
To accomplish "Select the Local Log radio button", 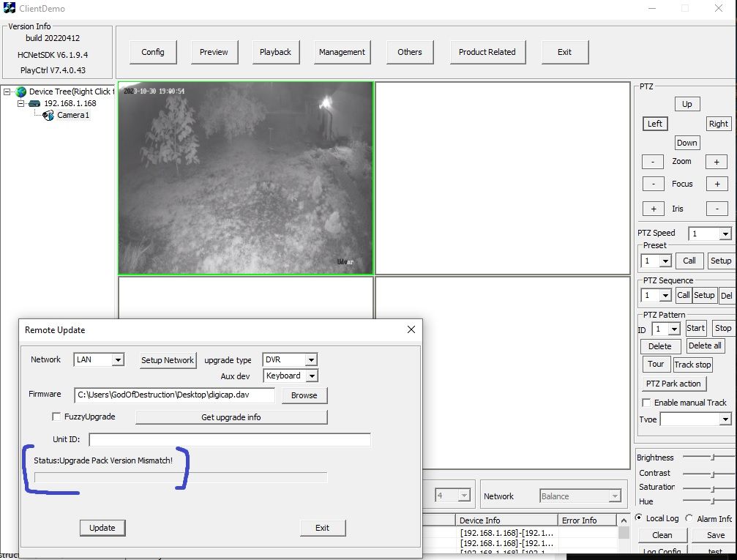I will pos(638,518).
